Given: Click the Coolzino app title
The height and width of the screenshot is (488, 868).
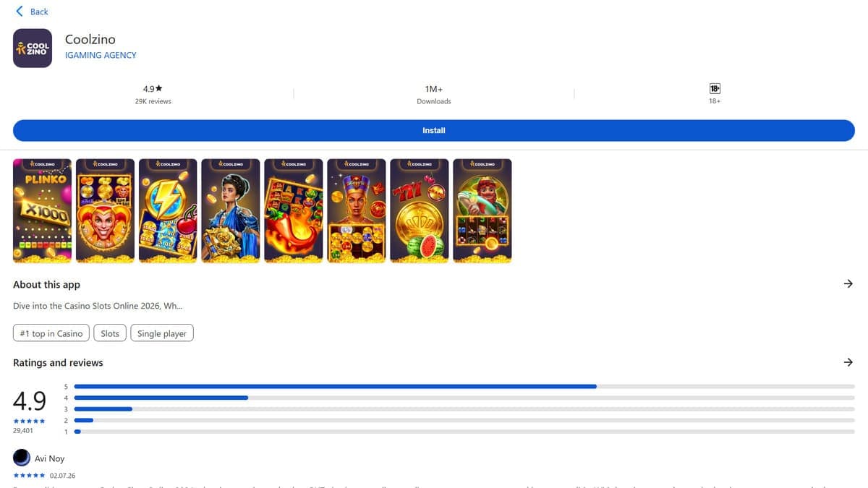Looking at the screenshot, I should (x=90, y=39).
